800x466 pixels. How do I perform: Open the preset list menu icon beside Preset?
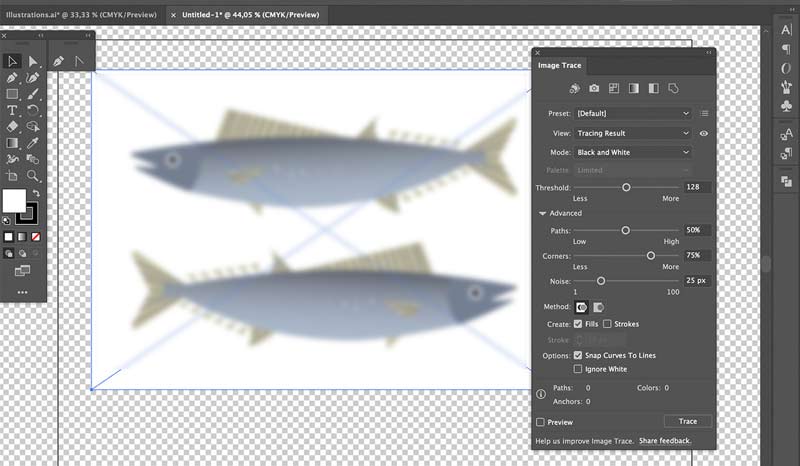(x=704, y=113)
